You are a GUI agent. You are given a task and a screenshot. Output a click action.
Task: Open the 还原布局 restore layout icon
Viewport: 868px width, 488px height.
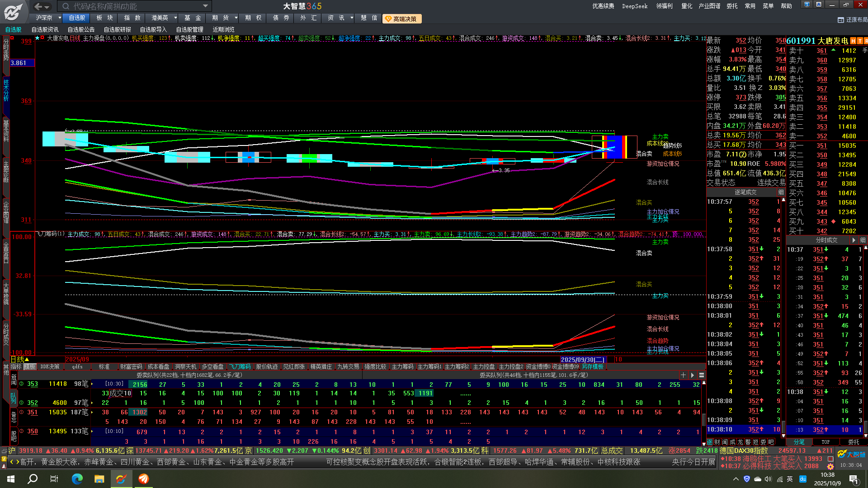pos(841,20)
